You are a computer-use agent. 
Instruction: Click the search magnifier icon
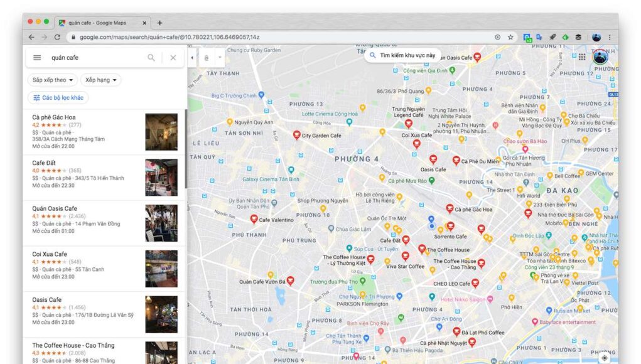click(151, 58)
